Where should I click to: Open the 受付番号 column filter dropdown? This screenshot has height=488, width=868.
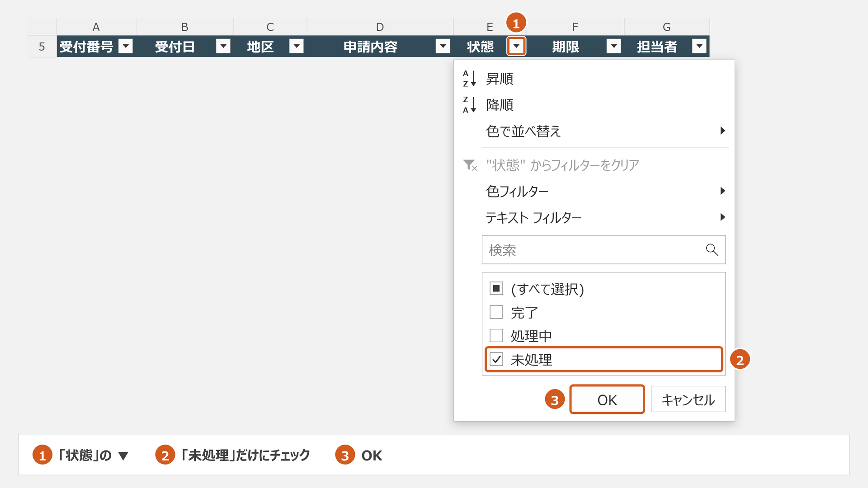pyautogui.click(x=126, y=46)
